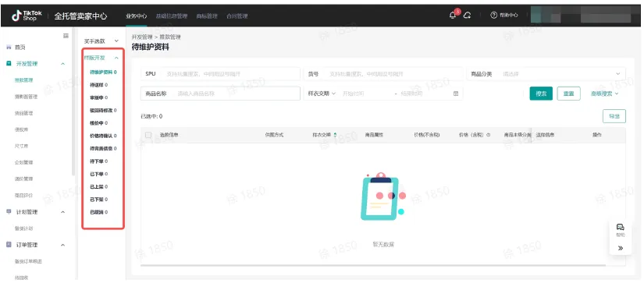Open the notification bell

tap(453, 15)
